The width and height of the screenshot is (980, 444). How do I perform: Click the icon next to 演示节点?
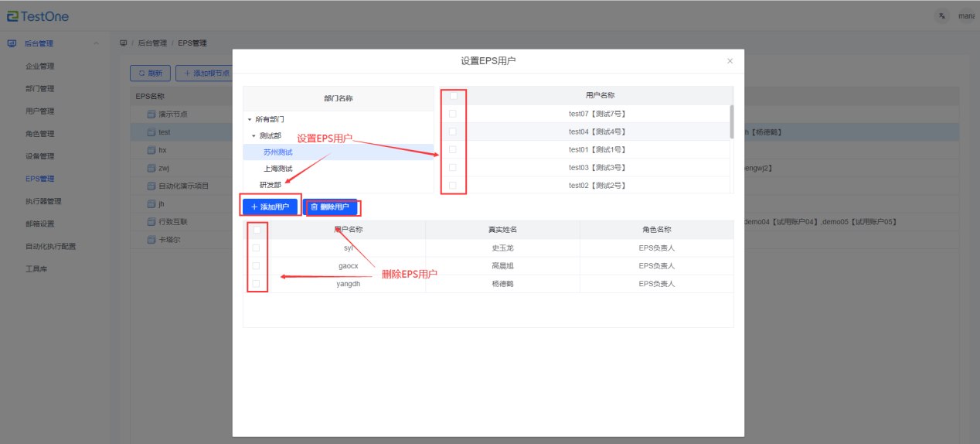(151, 114)
